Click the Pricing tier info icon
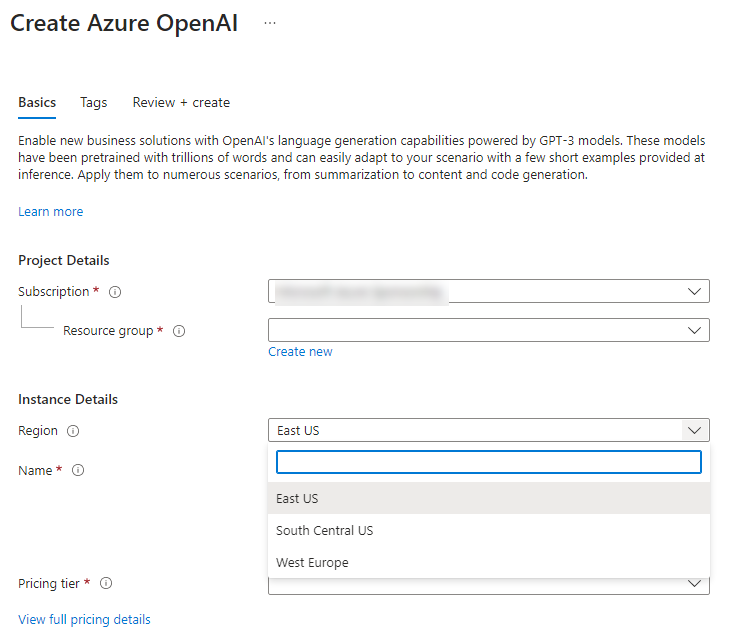749x634 pixels. [x=106, y=583]
